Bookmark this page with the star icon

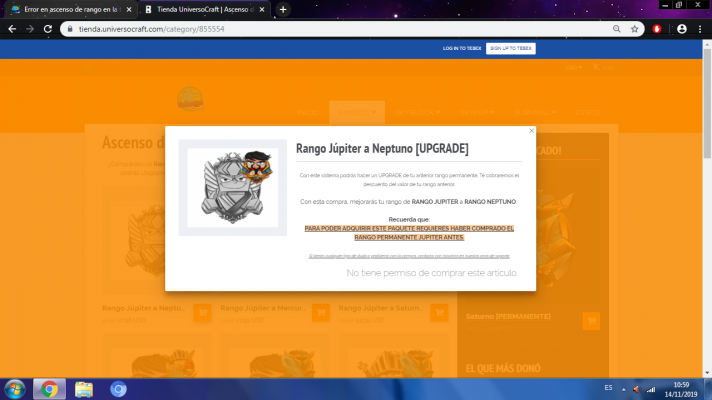tap(634, 29)
